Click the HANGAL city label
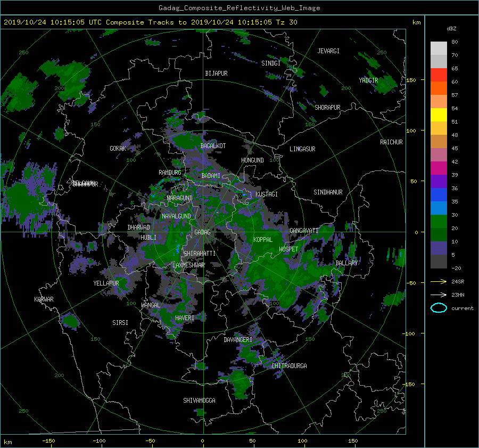Image resolution: width=479 pixels, height=448 pixels. click(151, 305)
